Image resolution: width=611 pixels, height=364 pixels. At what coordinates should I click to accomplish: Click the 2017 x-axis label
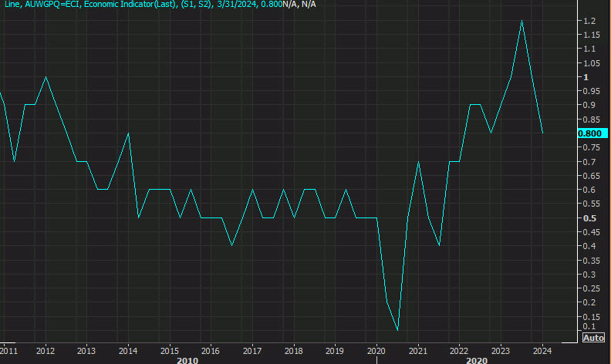pyautogui.click(x=252, y=351)
